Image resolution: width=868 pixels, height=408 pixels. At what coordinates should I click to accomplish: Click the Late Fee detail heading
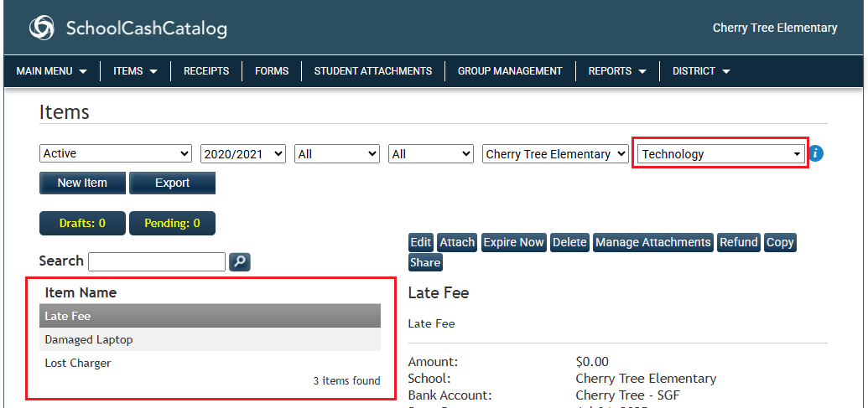pyautogui.click(x=439, y=293)
